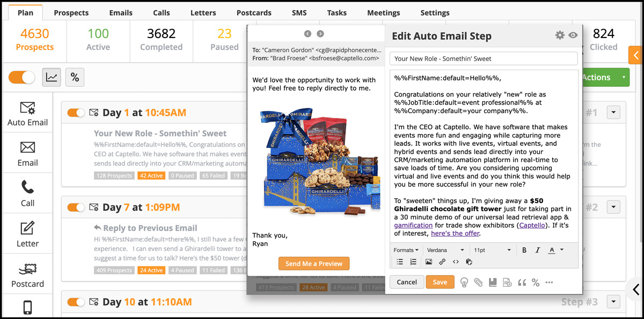
Task: Insert a bullet list
Action: pos(399,262)
